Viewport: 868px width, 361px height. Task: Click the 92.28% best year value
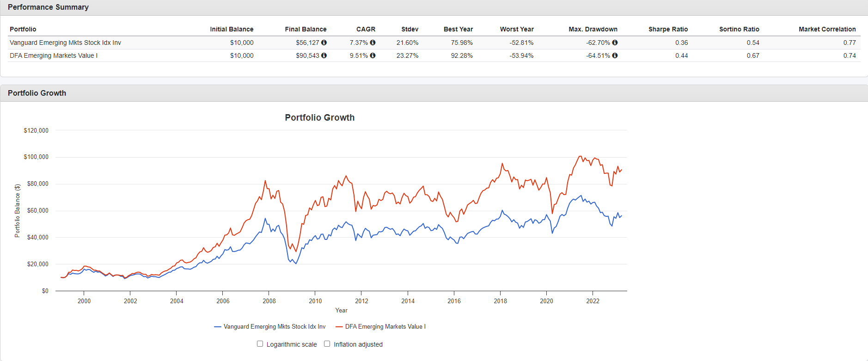coord(462,55)
